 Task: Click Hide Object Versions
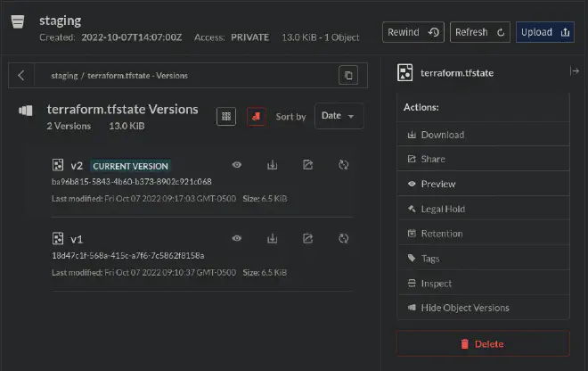coord(483,308)
